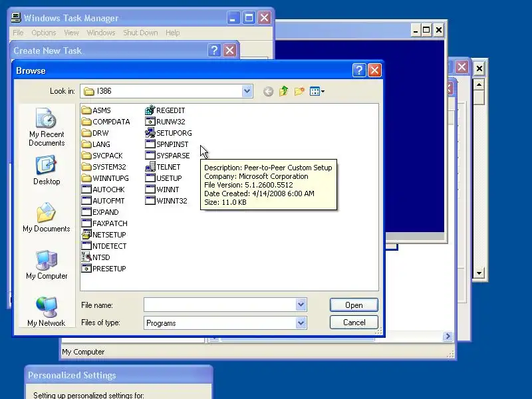The width and height of the screenshot is (532, 399).
Task: Select the RUNW32 program
Action: (x=165, y=122)
